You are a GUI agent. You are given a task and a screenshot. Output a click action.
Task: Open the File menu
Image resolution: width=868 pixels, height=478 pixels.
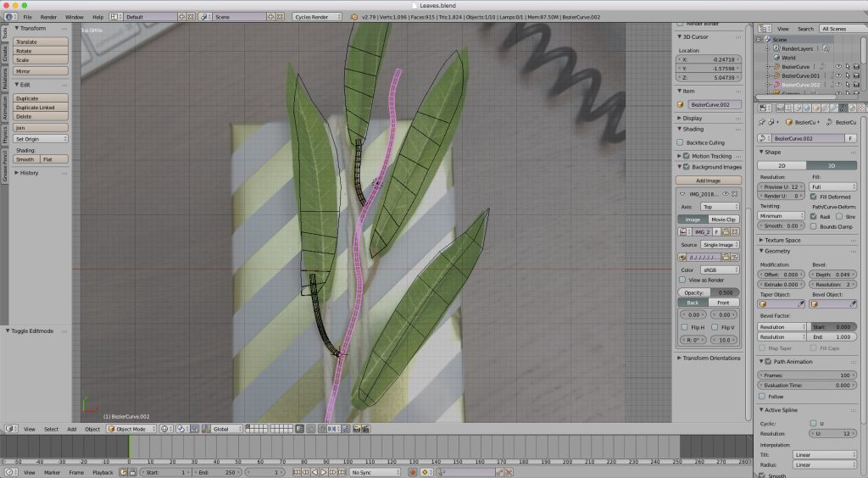(x=28, y=17)
